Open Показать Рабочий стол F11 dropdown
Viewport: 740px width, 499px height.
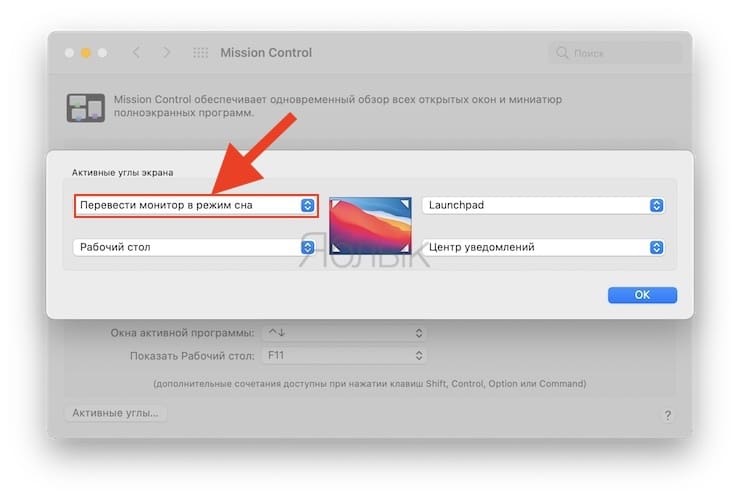coord(345,355)
